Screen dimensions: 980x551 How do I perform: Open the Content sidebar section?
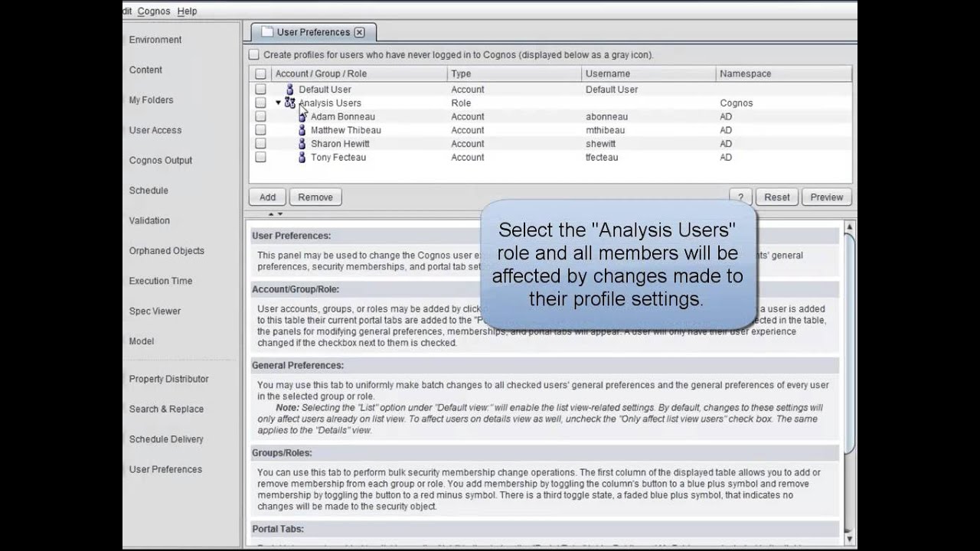click(145, 70)
